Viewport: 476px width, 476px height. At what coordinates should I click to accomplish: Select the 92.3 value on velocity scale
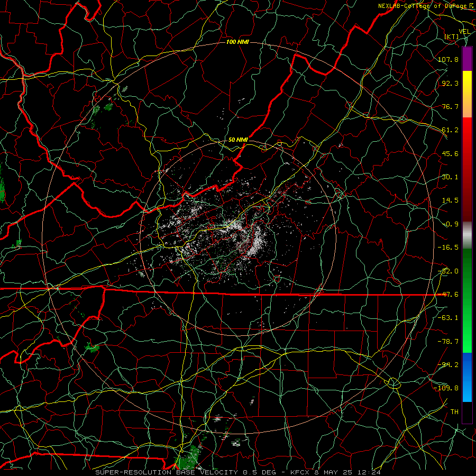(450, 83)
